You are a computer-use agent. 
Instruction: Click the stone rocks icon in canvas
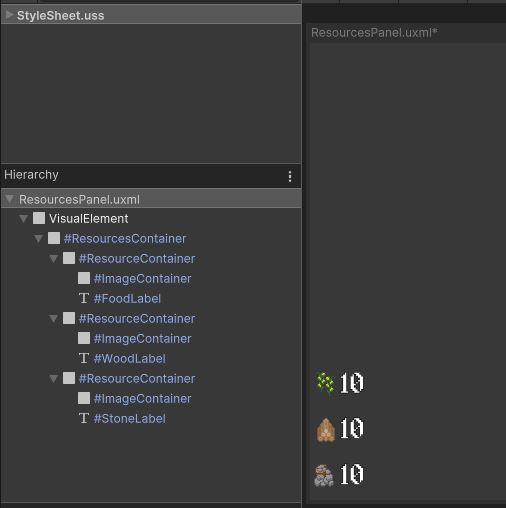324,476
